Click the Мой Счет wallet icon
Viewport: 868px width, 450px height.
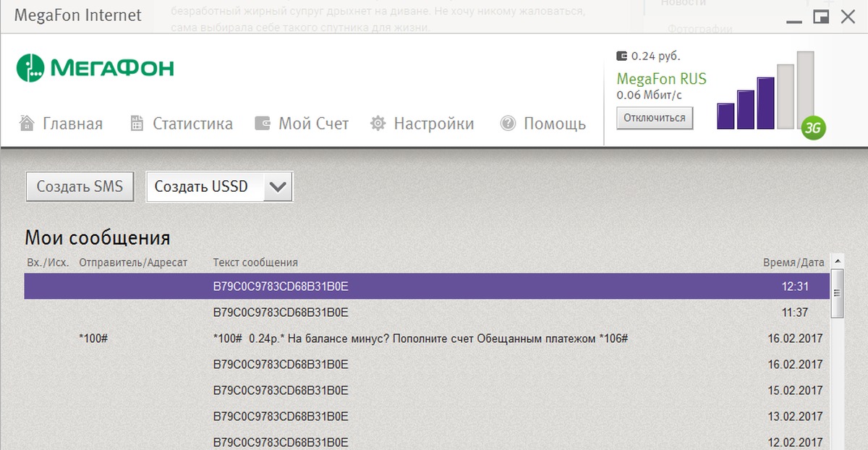point(263,124)
